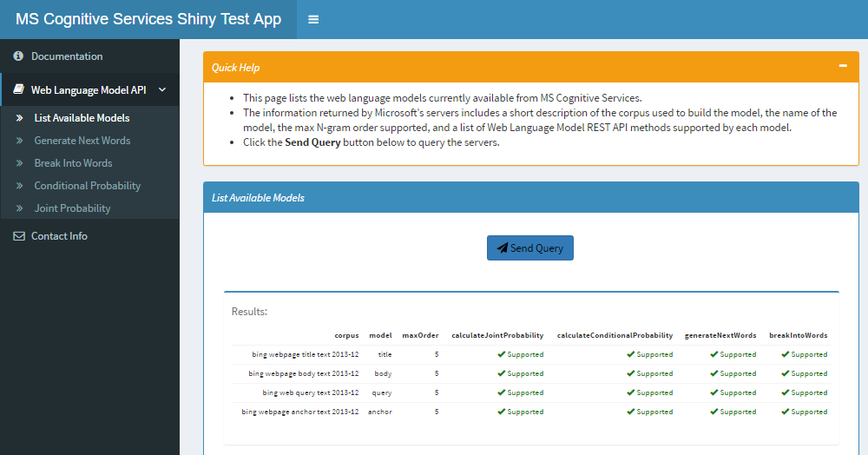This screenshot has height=455, width=868.
Task: Collapse the Quick Help box with minus icon
Action: coord(842,66)
